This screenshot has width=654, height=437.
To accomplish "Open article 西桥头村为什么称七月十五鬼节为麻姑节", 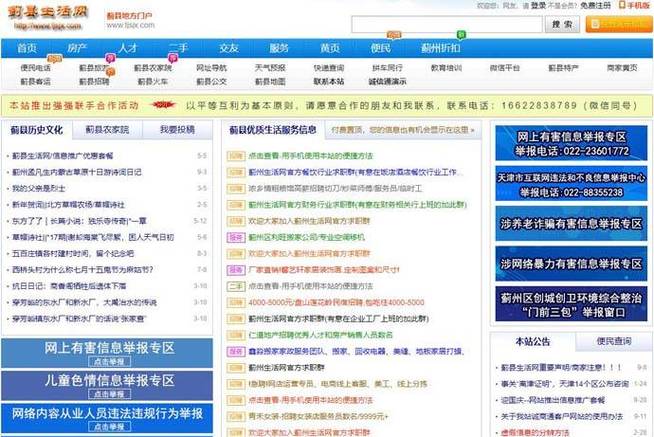I will tap(83, 270).
